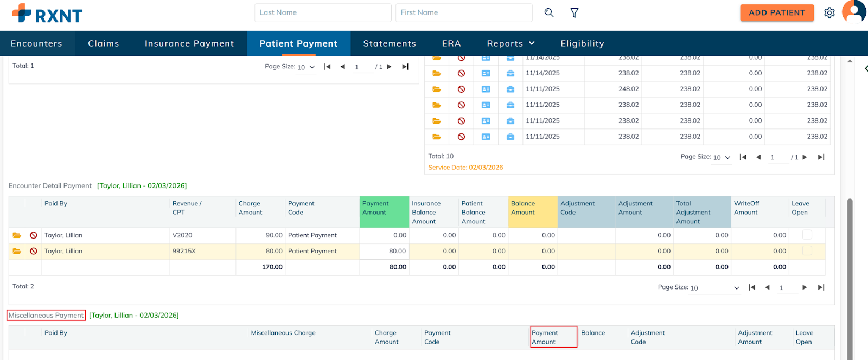
Task: Click the ADD PATIENT button
Action: 777,12
